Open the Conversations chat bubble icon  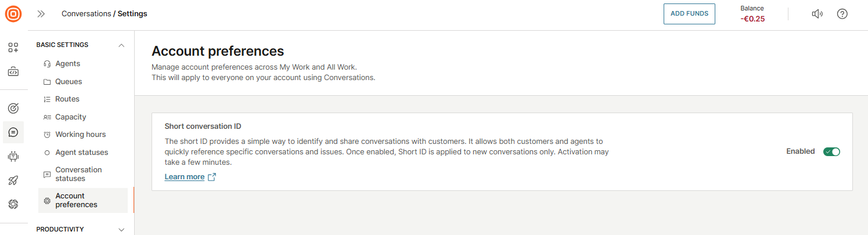pos(13,132)
